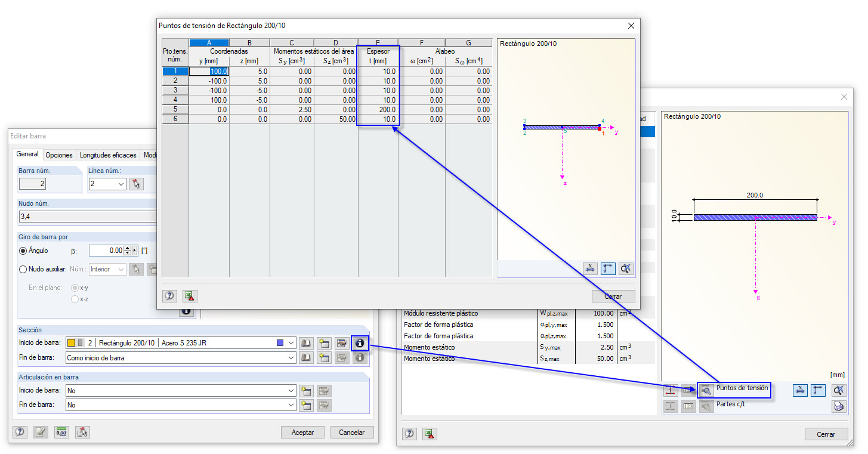The image size is (868, 454).
Task: Click Cerrar in Puntos de tensión dialog
Action: click(x=613, y=297)
